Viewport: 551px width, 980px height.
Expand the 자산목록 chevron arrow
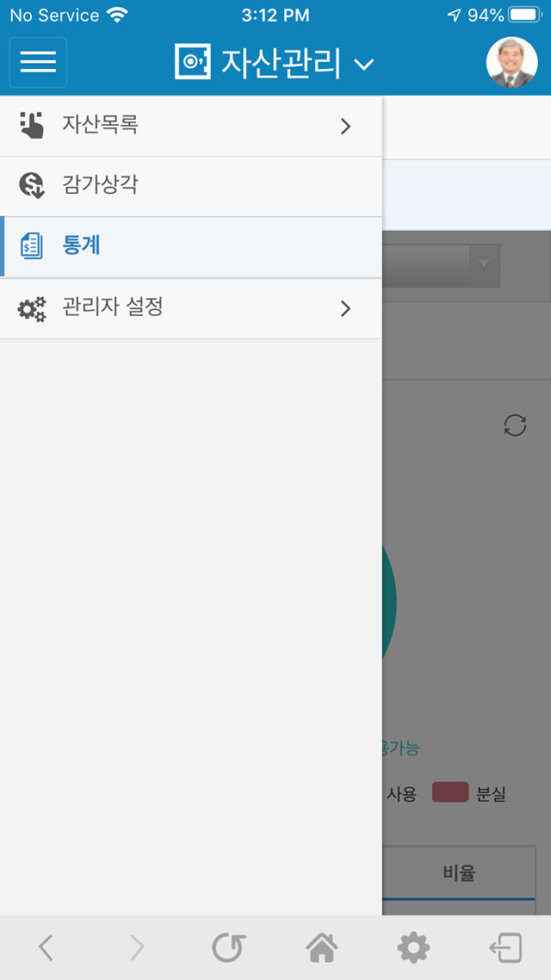coord(345,127)
